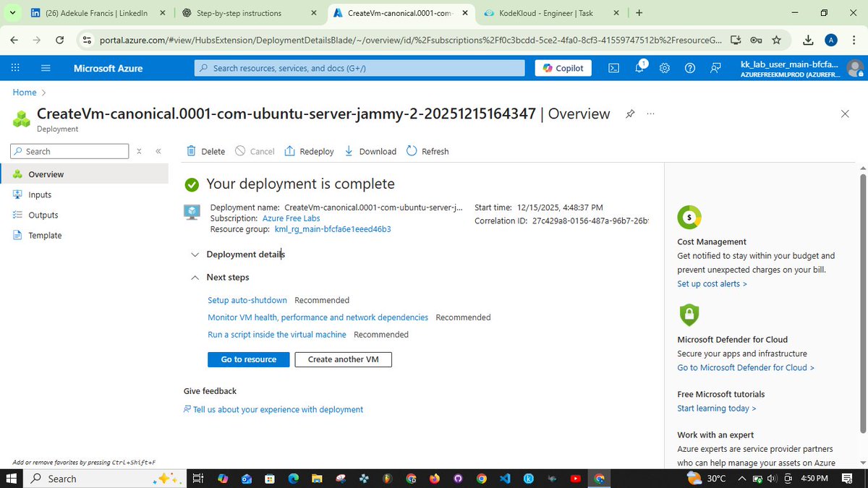Click Start learning today link
Screen dimensions: 868x488
[717, 408]
